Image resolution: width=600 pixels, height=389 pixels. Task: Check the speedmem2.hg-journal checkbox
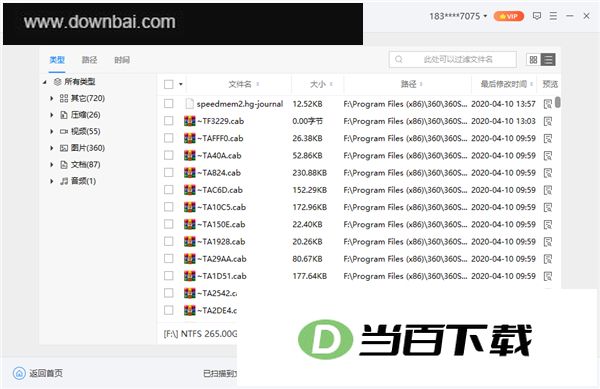(x=168, y=104)
